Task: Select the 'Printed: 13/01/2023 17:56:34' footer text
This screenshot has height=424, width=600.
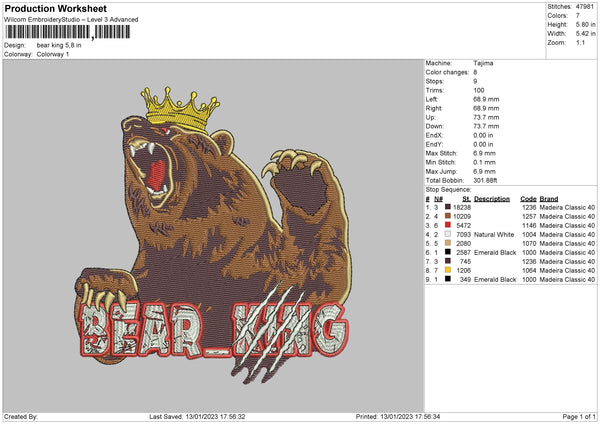Action: [x=398, y=417]
